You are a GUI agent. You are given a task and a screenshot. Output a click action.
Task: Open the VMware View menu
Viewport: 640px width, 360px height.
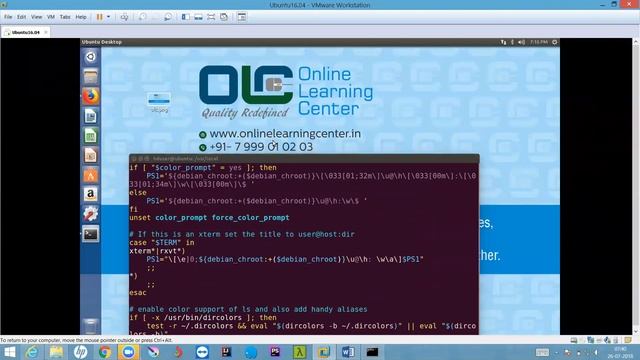pos(36,17)
